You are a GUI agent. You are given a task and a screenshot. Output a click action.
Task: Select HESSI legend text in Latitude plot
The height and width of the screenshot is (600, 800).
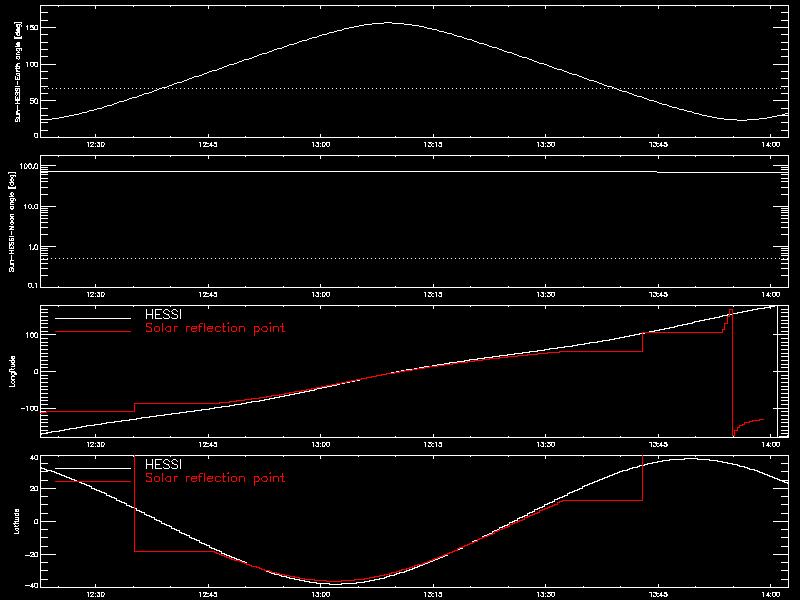[x=163, y=464]
